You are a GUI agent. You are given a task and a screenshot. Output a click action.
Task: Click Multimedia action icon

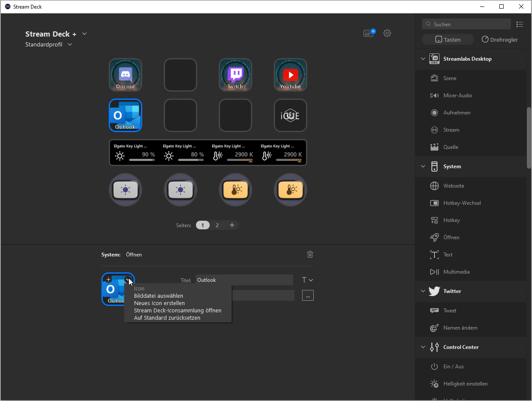(434, 272)
